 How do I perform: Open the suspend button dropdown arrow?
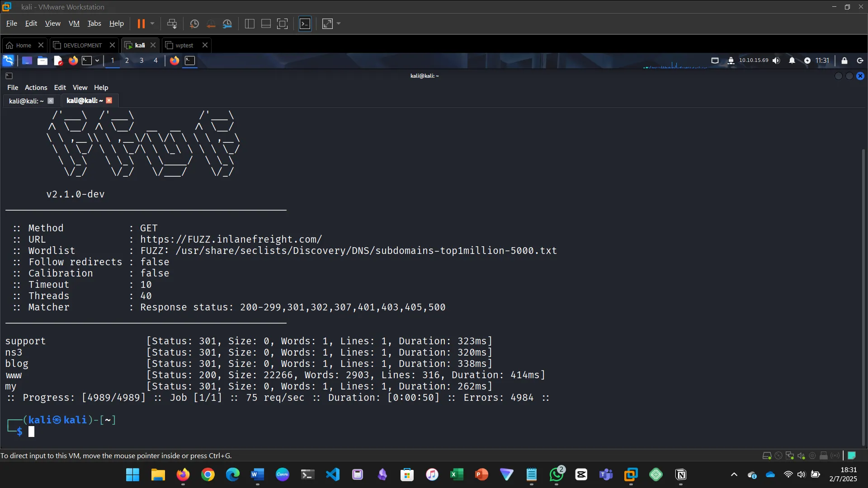pos(153,23)
